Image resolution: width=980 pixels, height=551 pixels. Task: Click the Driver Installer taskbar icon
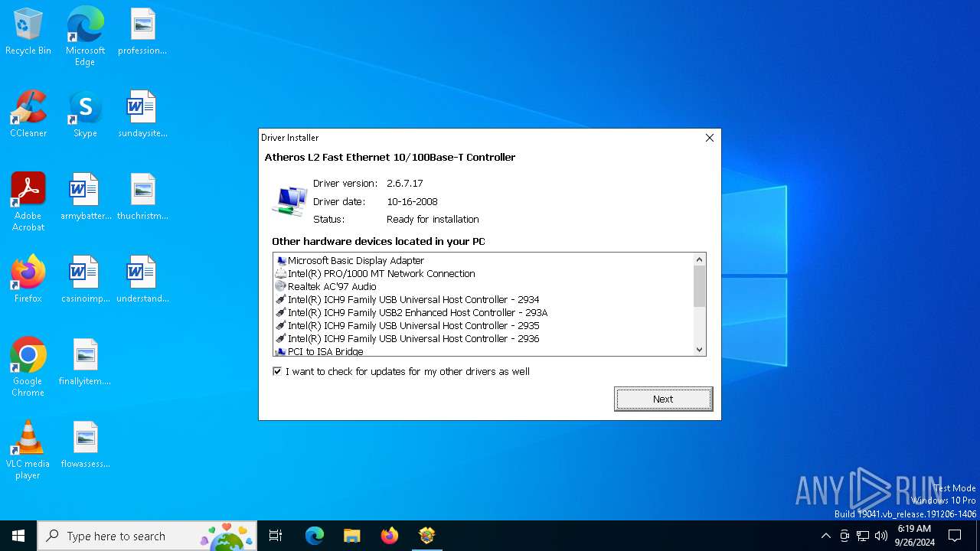427,536
